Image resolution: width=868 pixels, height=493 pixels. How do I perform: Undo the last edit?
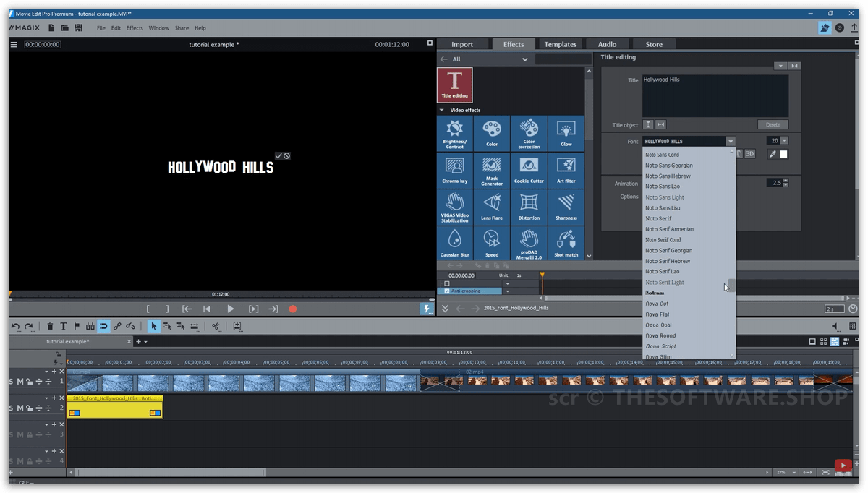(x=16, y=326)
